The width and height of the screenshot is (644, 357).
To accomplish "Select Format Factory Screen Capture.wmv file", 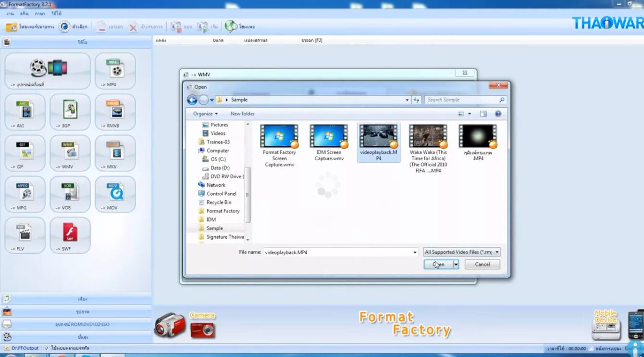I will point(279,146).
